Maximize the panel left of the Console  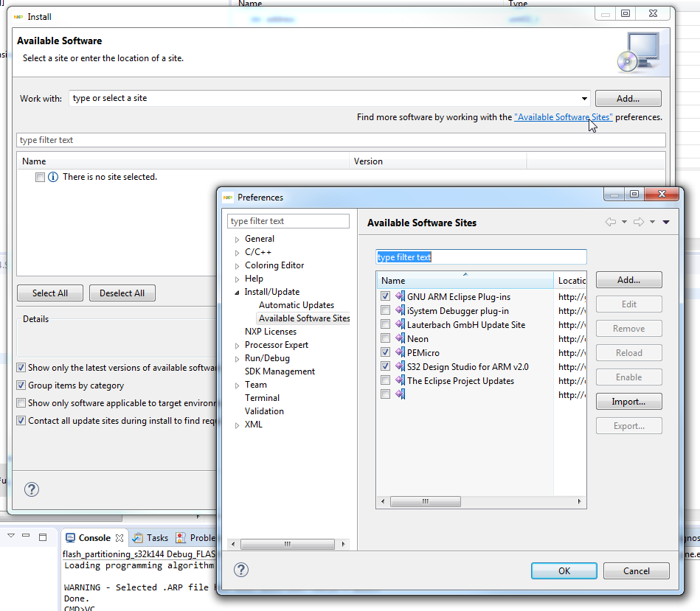[x=43, y=537]
